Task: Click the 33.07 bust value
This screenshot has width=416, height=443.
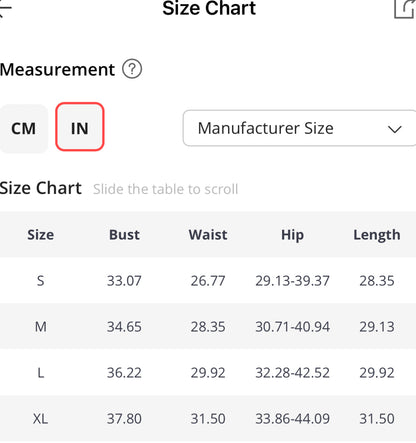Action: tap(124, 281)
